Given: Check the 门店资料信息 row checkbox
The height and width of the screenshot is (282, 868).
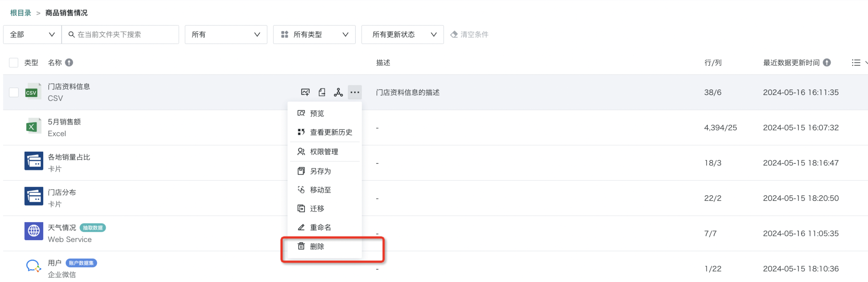Looking at the screenshot, I should tap(13, 92).
